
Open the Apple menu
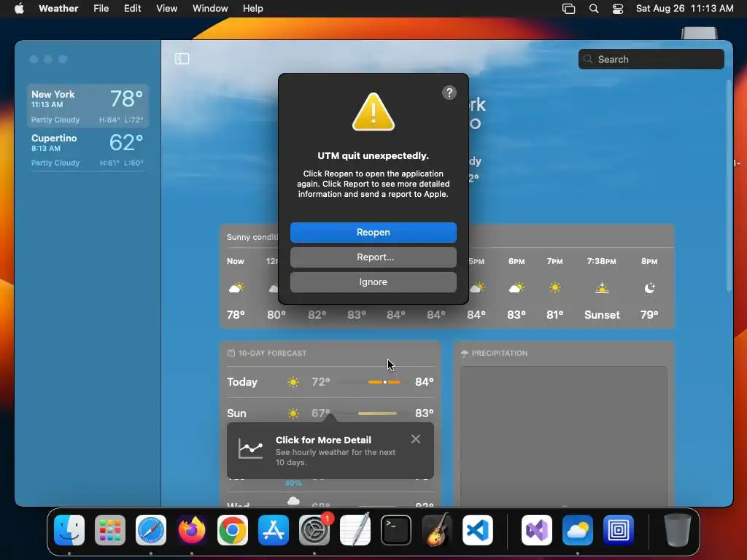pyautogui.click(x=19, y=8)
